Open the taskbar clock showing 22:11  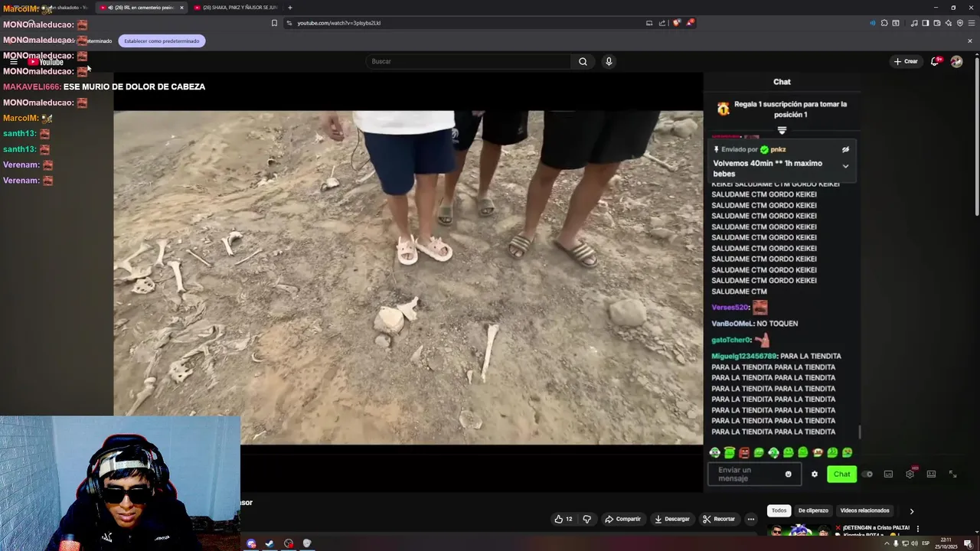[x=946, y=543]
